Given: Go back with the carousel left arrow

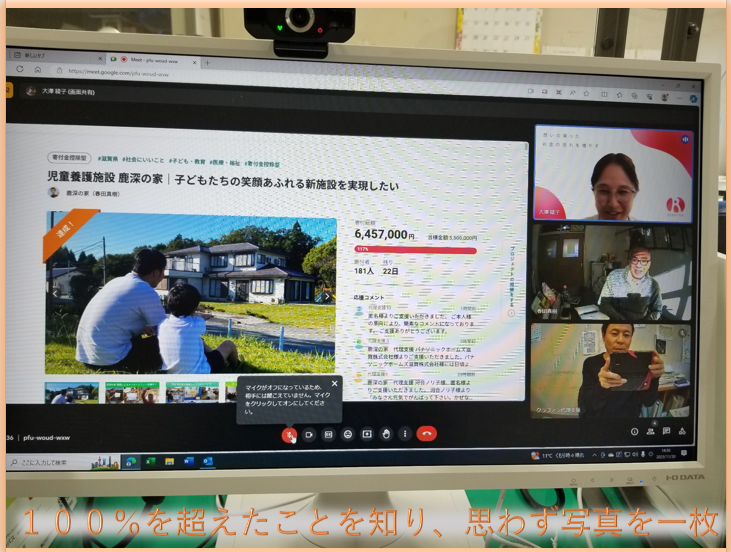Looking at the screenshot, I should pos(55,294).
